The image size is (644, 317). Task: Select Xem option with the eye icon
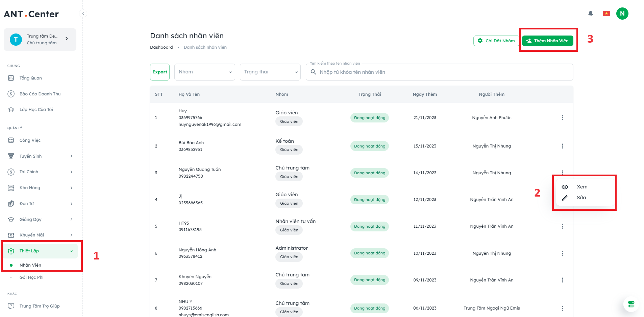[581, 187]
